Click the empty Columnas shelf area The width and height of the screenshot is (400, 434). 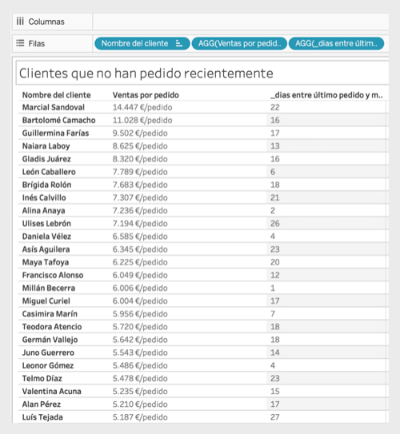point(241,22)
